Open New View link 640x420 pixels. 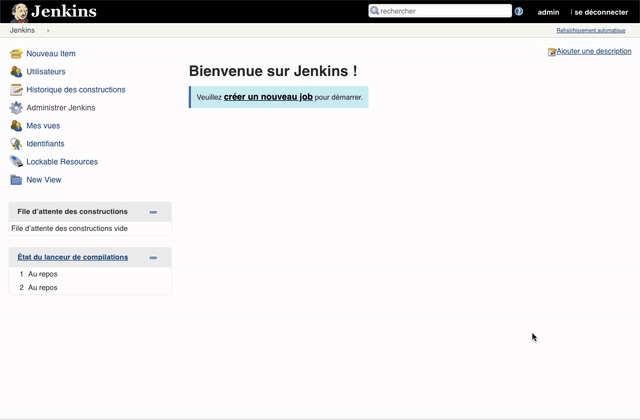44,180
